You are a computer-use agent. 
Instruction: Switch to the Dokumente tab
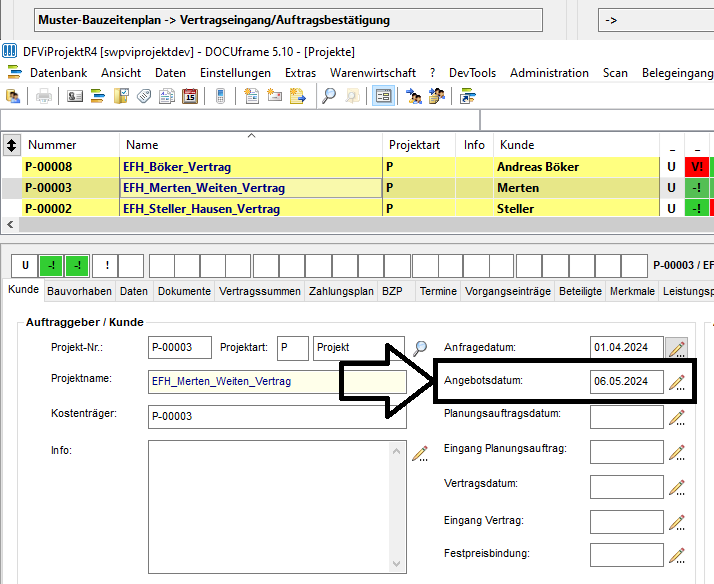point(184,291)
